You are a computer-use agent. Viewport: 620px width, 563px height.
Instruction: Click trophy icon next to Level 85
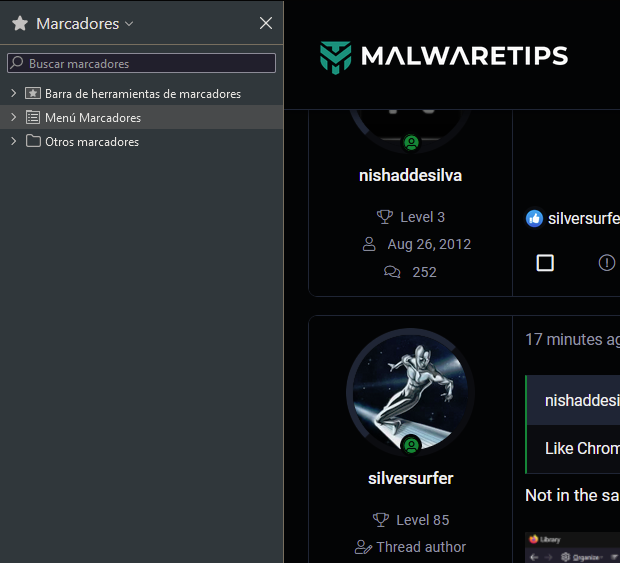pyautogui.click(x=381, y=520)
